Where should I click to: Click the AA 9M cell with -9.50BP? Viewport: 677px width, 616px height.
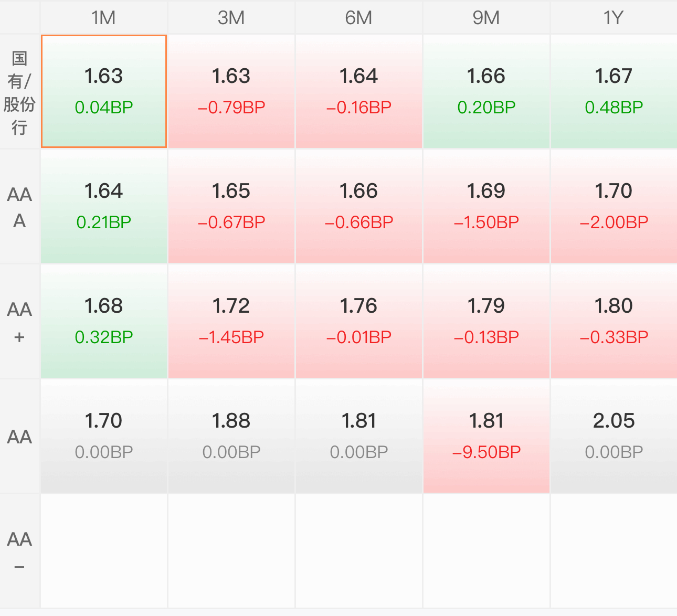[x=486, y=436]
